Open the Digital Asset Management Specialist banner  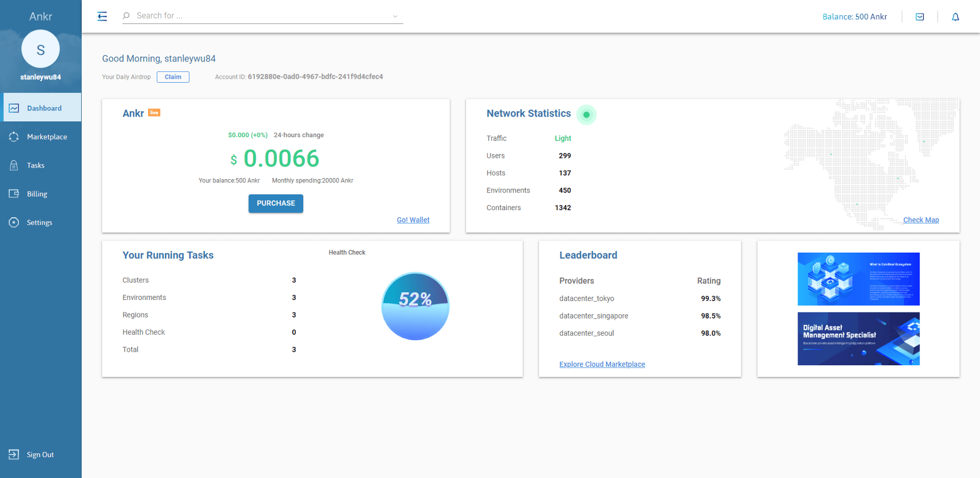click(858, 339)
